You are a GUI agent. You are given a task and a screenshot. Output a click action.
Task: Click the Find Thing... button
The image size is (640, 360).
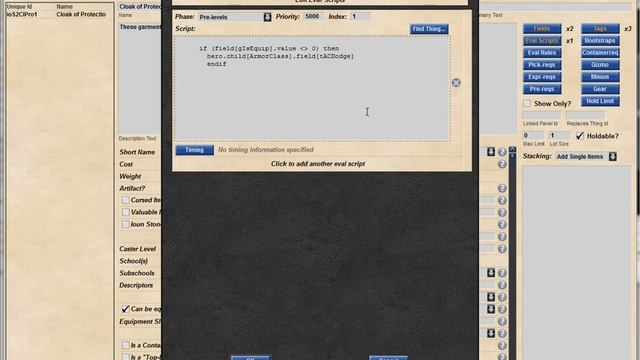tap(429, 29)
